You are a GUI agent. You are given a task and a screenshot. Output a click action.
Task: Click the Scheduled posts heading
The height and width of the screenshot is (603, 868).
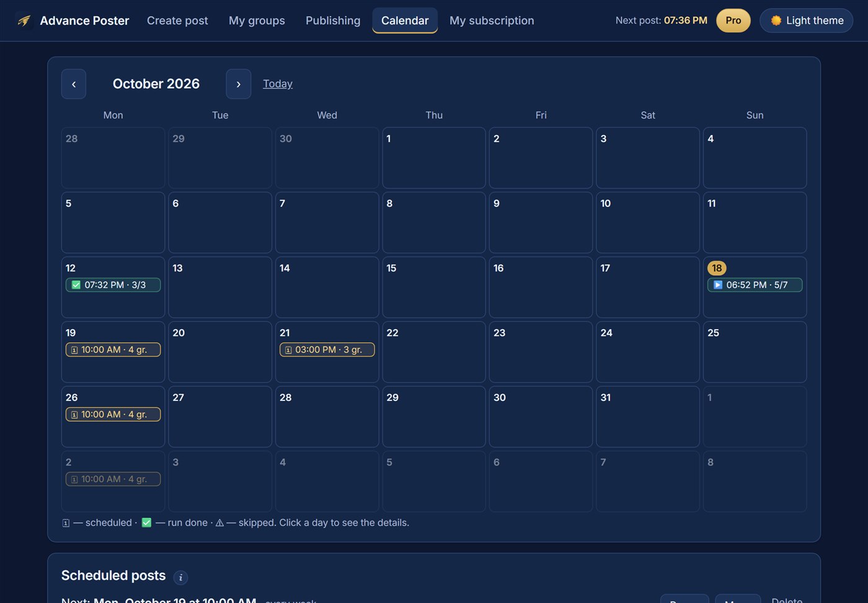coord(113,576)
